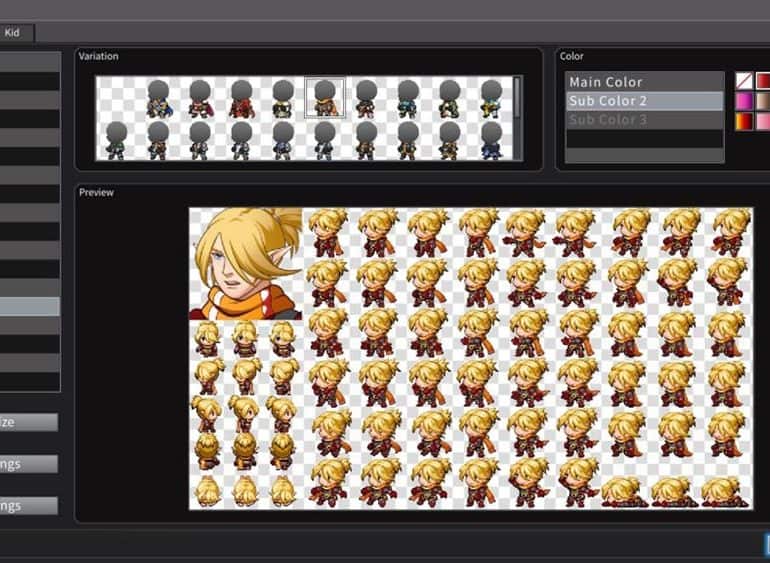Viewport: 770px width, 563px height.
Task: Select the highlighted orange-outfit variation thumbnail
Action: (325, 98)
